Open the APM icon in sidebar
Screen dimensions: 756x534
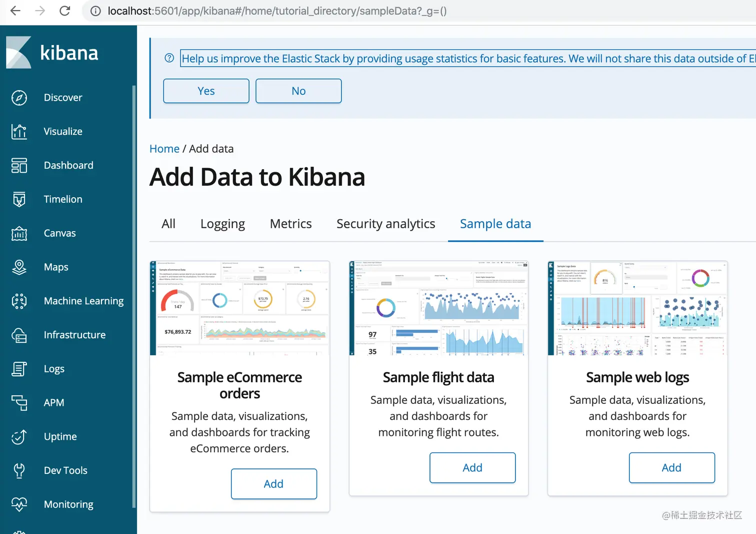tap(19, 403)
